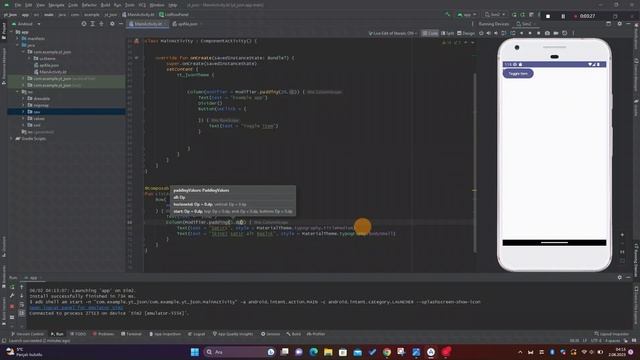This screenshot has width=640, height=360.
Task: Click the Windows Start button
Action: 195,352
